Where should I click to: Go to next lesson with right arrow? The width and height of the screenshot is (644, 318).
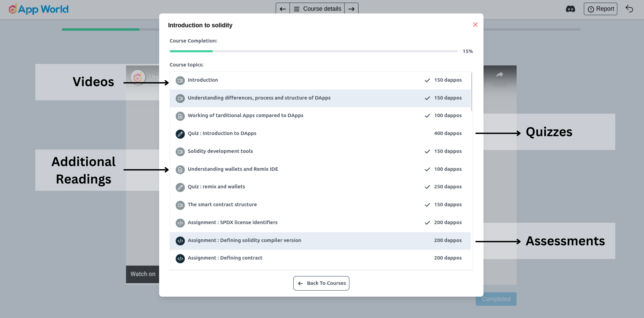(351, 9)
